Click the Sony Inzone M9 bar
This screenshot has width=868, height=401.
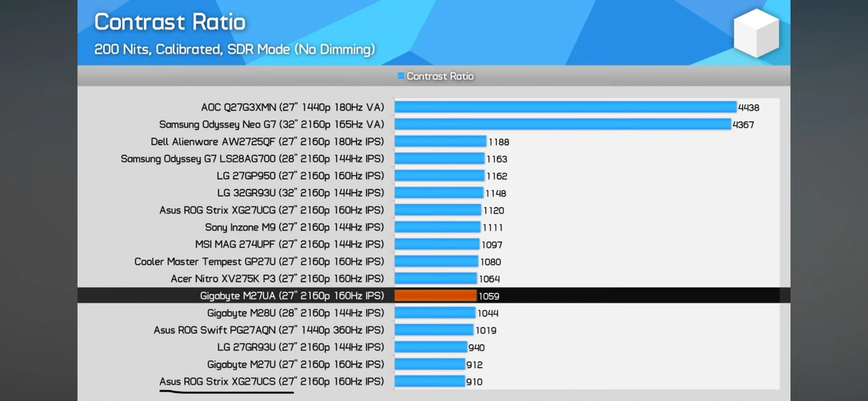tap(437, 227)
